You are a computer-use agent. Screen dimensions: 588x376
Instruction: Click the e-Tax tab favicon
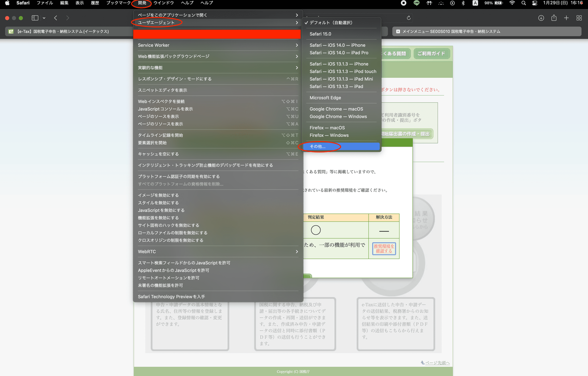[x=11, y=31]
